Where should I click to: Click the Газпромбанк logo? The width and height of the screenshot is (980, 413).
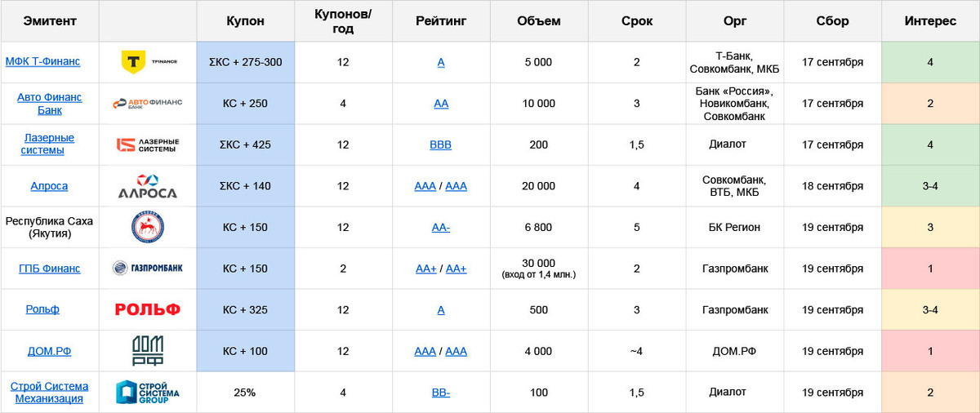[147, 269]
